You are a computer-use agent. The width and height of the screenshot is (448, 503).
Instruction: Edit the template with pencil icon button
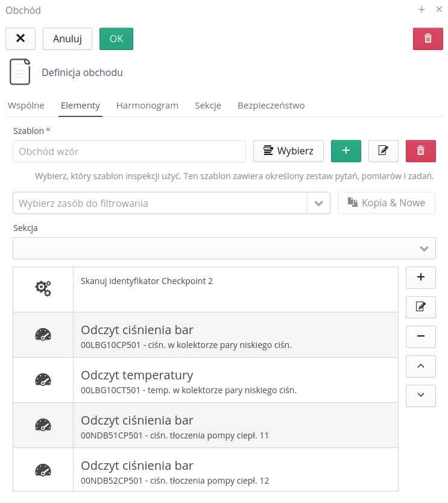click(383, 151)
